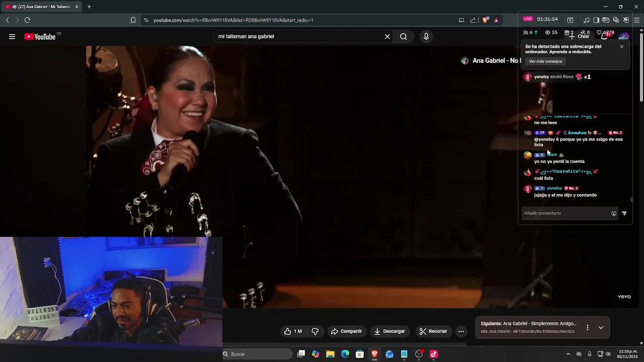Image resolution: width=644 pixels, height=362 pixels.
Task: Open the Windows taskbar Buscar search
Action: coord(257,354)
